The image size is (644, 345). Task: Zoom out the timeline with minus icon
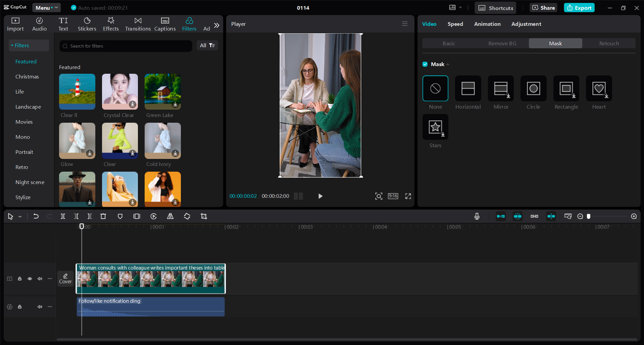(x=580, y=216)
